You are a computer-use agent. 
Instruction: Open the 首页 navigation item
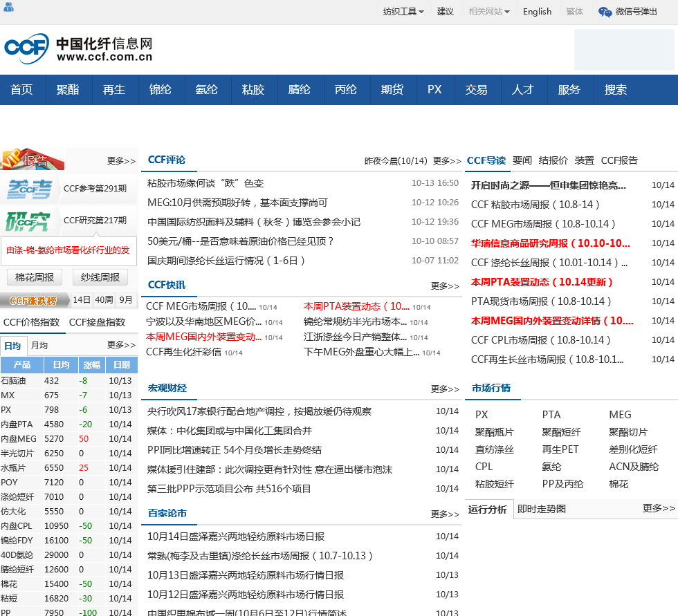pyautogui.click(x=21, y=89)
